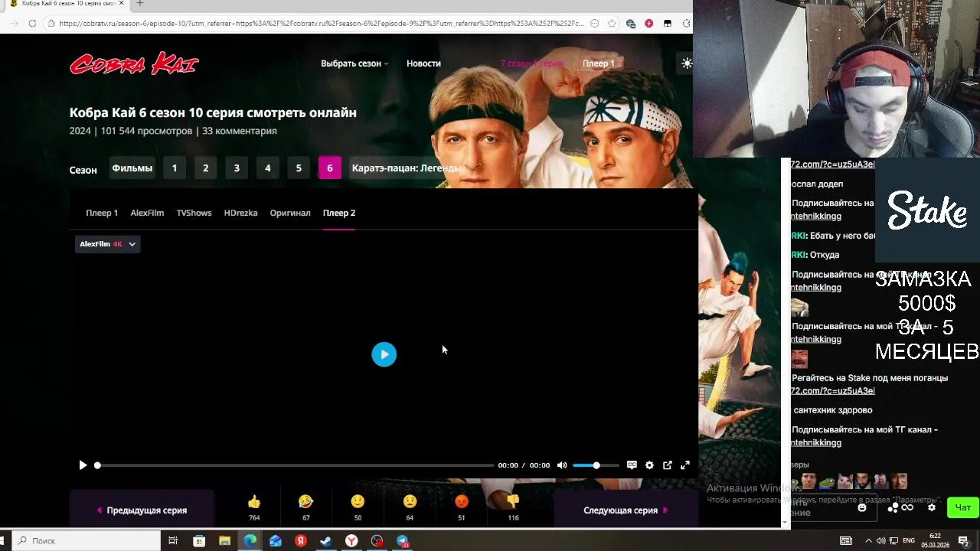The width and height of the screenshot is (980, 551).
Task: Enter fullscreen mode in the player
Action: [x=685, y=465]
